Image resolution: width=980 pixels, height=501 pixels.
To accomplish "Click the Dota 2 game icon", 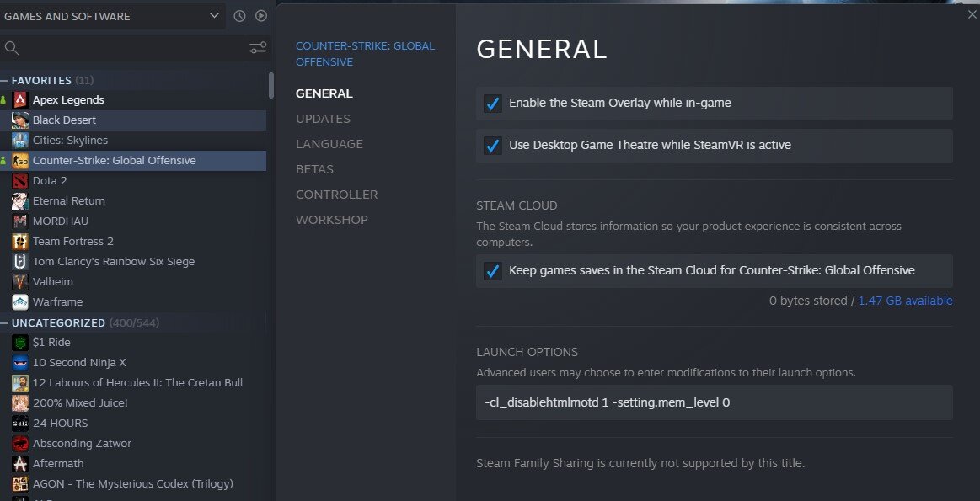I will 20,181.
